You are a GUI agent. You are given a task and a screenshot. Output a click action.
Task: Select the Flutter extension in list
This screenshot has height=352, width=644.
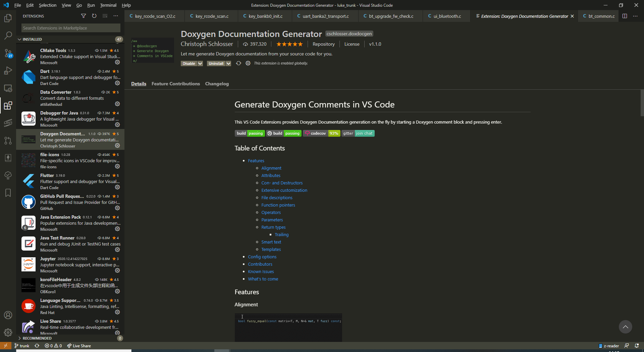tap(70, 181)
